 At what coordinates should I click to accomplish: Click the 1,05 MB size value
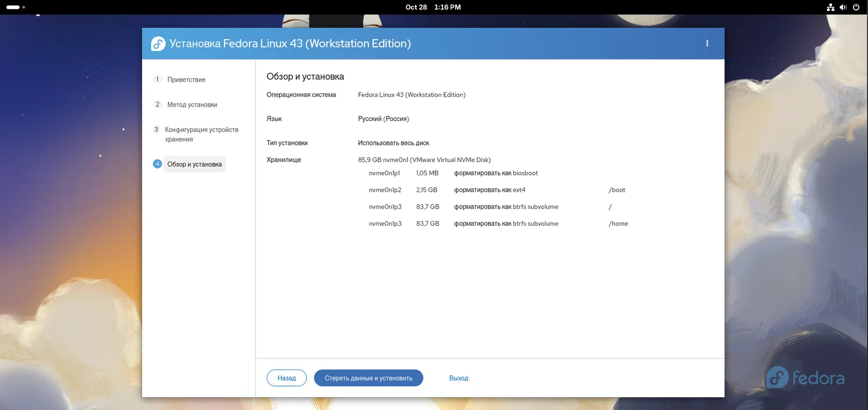pyautogui.click(x=427, y=173)
